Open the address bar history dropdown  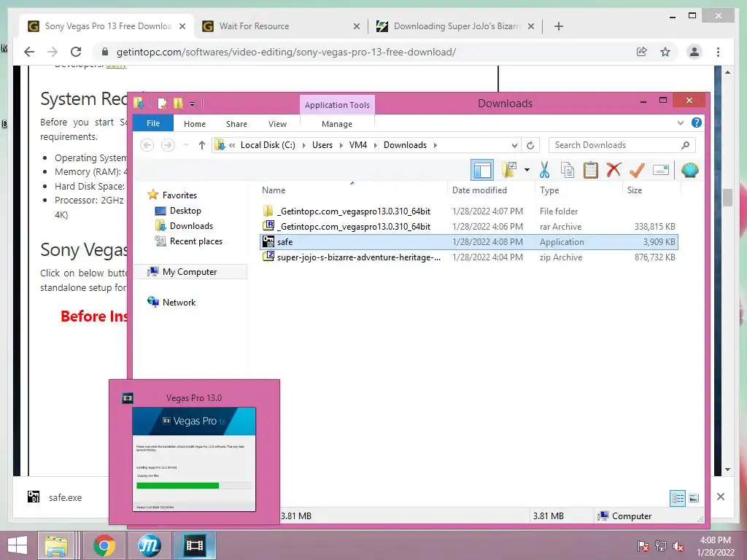tap(514, 145)
